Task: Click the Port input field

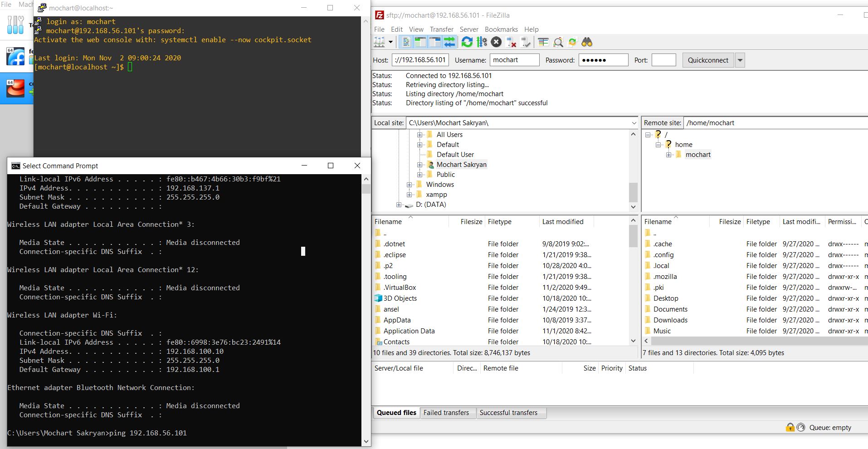Action: [664, 60]
